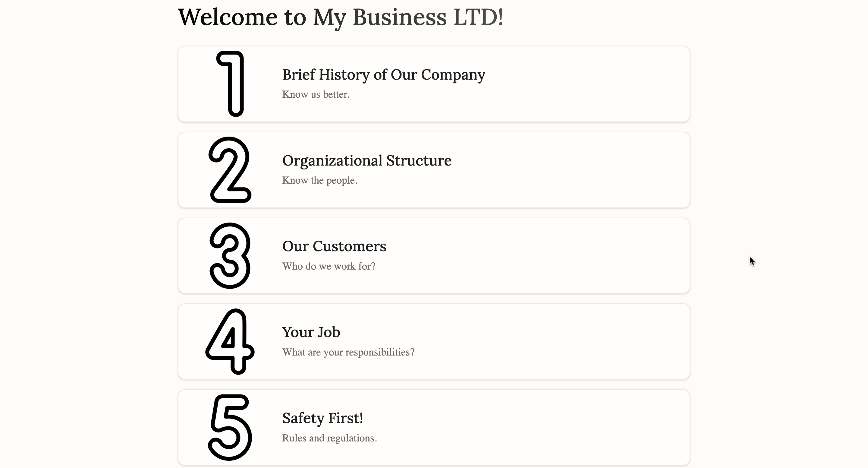Click the outlined number 2 icon
This screenshot has height=468, width=868.
coord(230,169)
